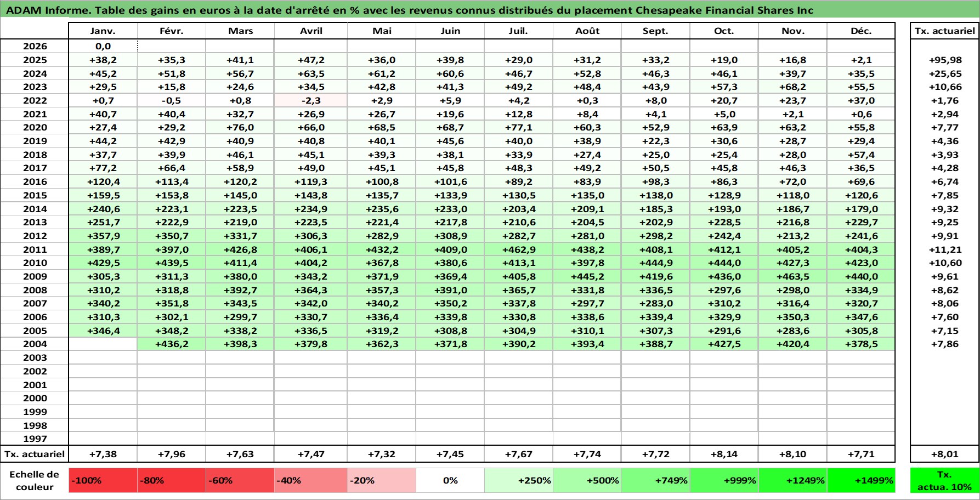Click the Mai column header
The height and width of the screenshot is (500, 980).
click(x=382, y=31)
